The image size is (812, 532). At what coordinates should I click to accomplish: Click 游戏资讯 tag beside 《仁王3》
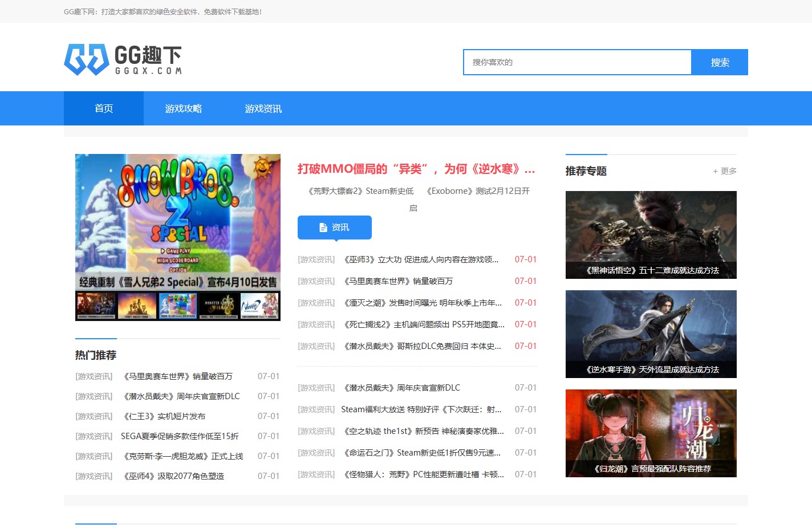pos(94,416)
